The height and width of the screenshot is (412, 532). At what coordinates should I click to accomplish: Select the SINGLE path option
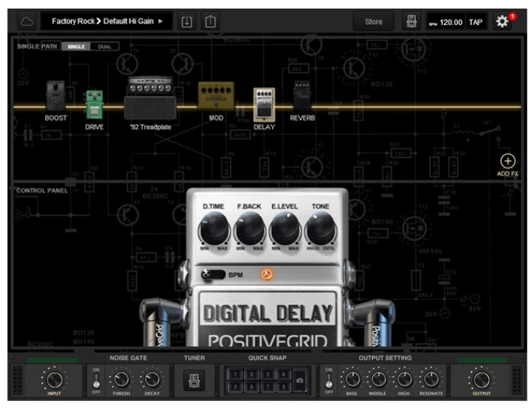coord(76,47)
